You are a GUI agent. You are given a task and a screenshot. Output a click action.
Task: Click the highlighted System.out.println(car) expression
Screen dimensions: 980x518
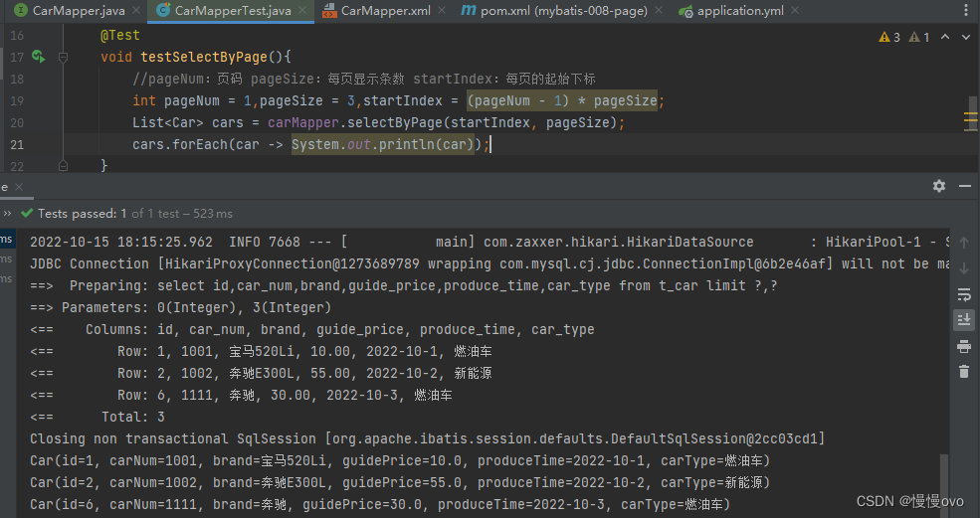point(382,144)
